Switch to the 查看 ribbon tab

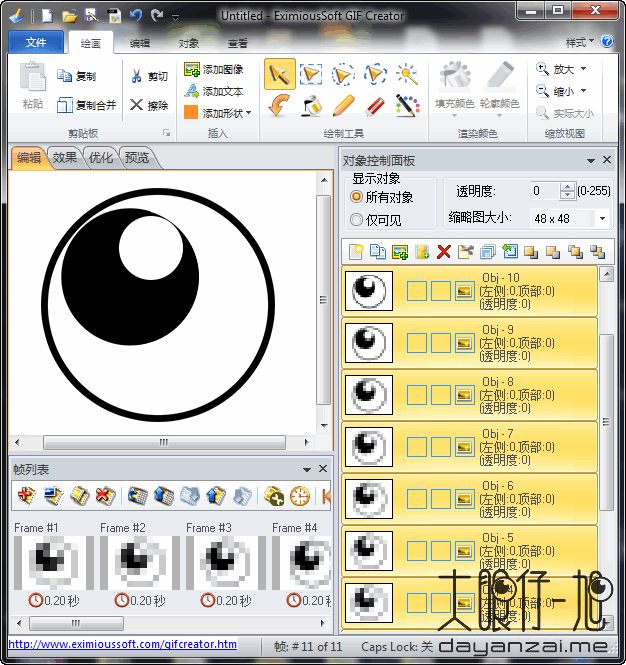tap(237, 43)
